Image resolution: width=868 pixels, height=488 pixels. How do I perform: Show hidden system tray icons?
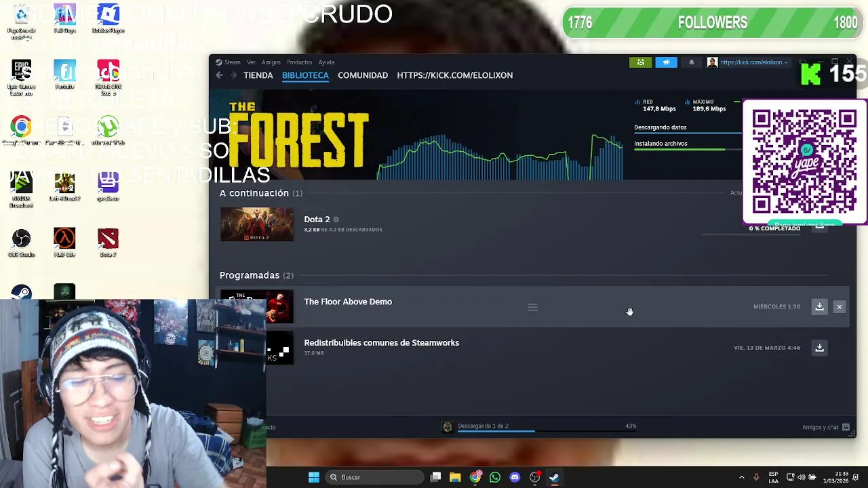coord(741,477)
